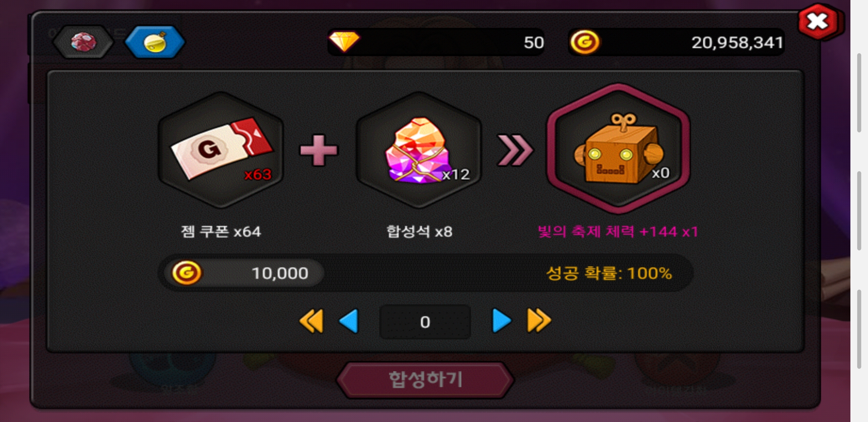Viewport: 868px width, 422px height.
Task: Select the yellow potion tab
Action: pos(155,42)
